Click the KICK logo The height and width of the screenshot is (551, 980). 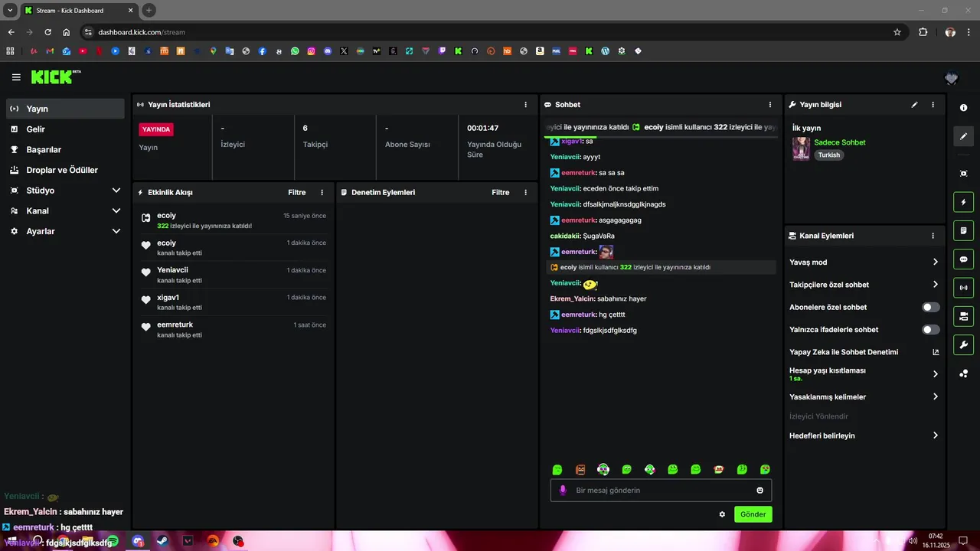coord(55,77)
